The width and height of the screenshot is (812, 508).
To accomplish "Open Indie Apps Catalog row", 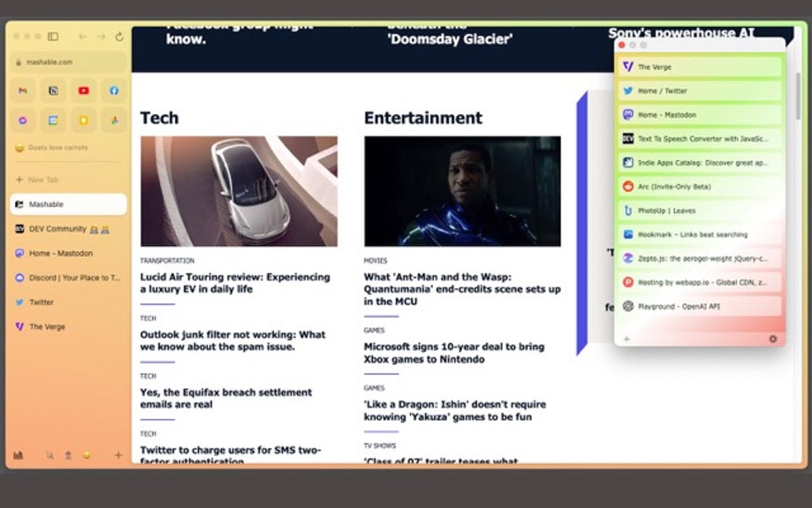I will [x=700, y=162].
